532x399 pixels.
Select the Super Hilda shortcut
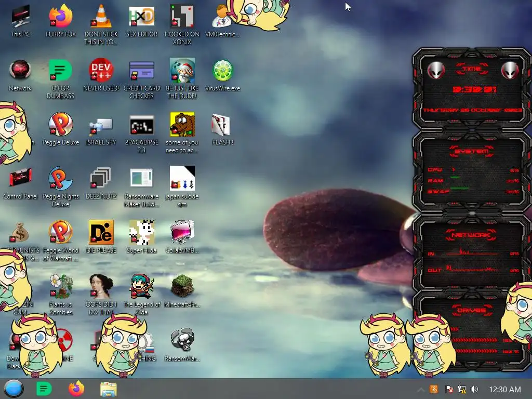point(142,237)
